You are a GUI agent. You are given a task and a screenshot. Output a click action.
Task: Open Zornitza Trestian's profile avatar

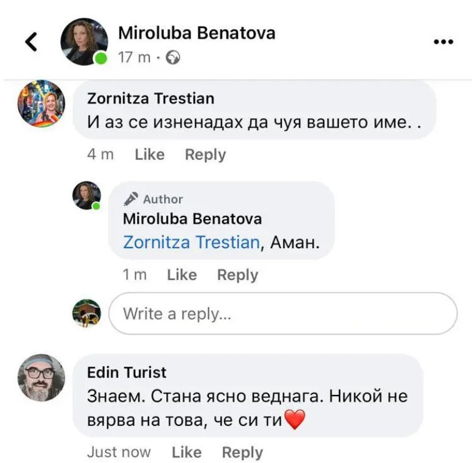click(41, 103)
